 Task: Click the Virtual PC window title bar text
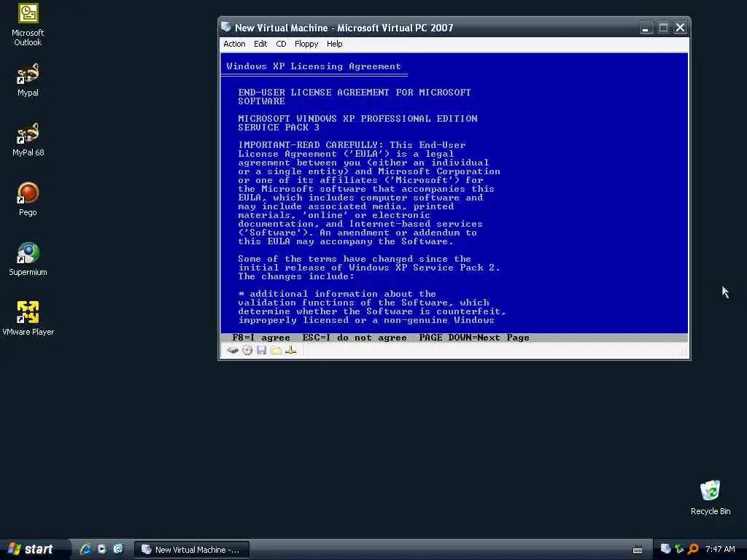click(x=344, y=28)
